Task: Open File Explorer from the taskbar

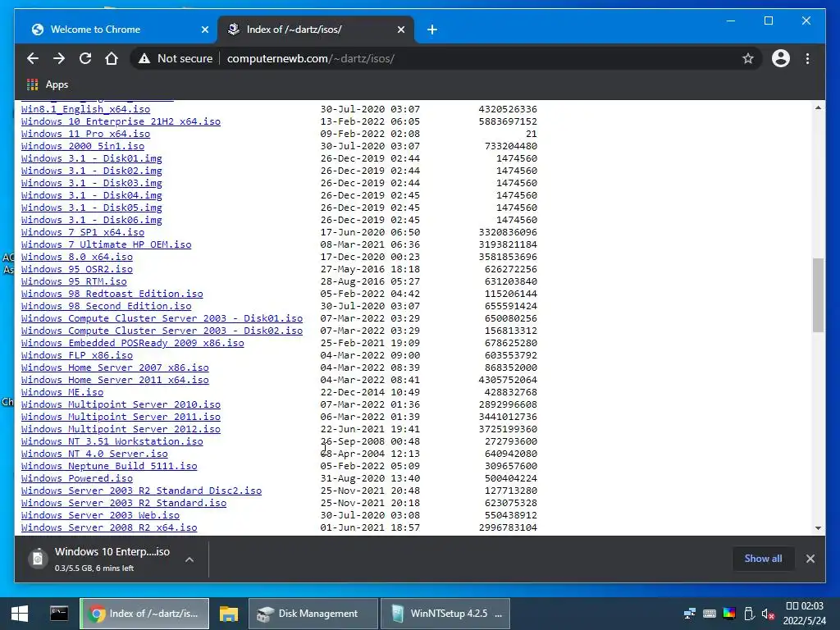Action: [229, 614]
